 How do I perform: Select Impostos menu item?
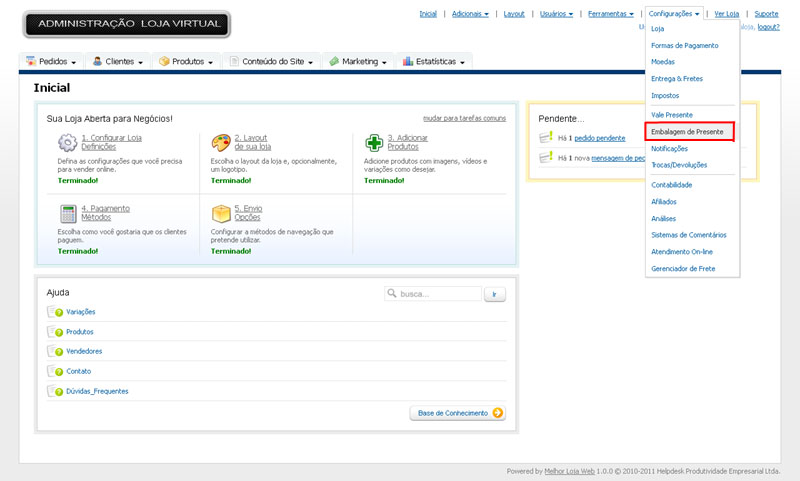point(665,95)
